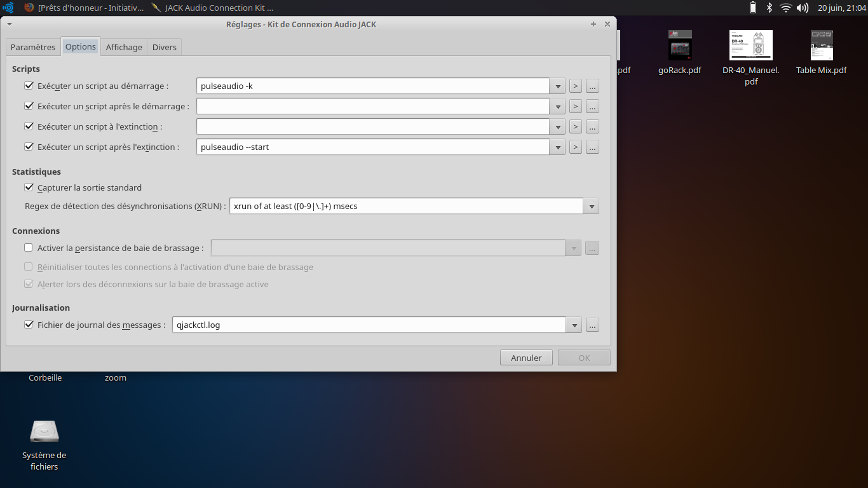Focus the empty à l'extinction script field
868x488 pixels.
point(373,126)
